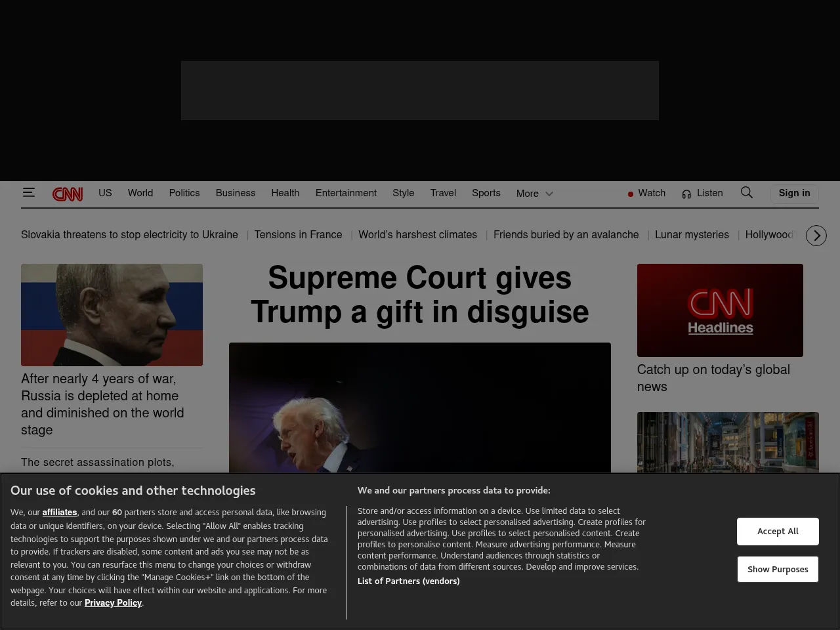Click the CNN logo

point(67,194)
